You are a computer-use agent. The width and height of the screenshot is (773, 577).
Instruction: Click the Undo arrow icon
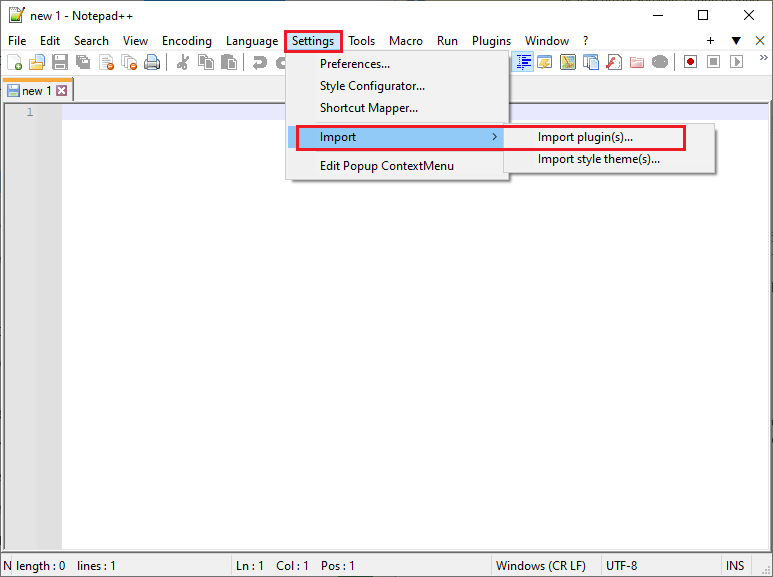click(259, 62)
